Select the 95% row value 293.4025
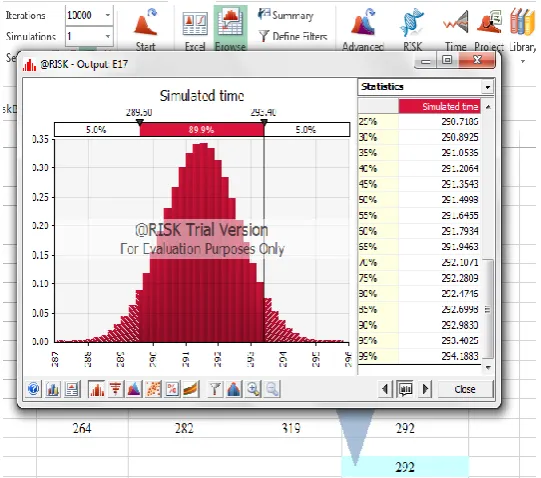 (x=460, y=341)
